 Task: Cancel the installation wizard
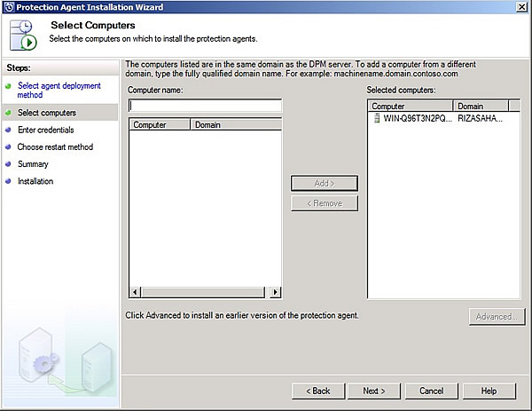[x=431, y=391]
